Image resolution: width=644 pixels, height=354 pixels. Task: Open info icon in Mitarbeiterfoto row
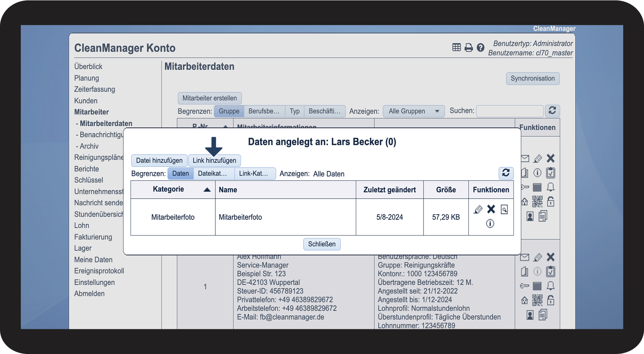pyautogui.click(x=490, y=223)
